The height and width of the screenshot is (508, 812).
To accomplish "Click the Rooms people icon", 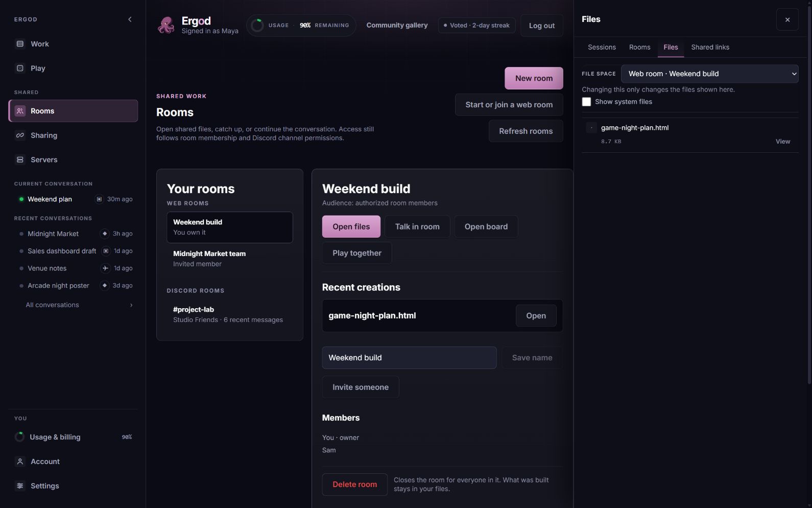I will point(20,111).
